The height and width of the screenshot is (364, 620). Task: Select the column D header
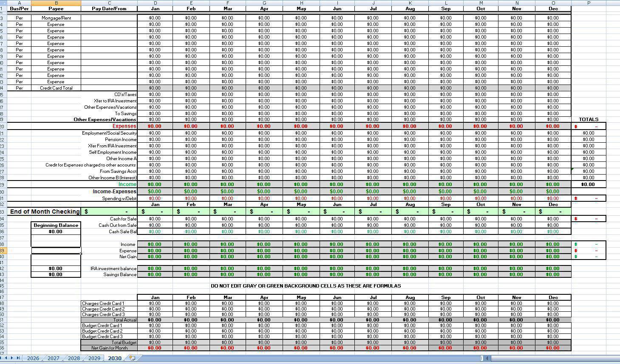155,3
